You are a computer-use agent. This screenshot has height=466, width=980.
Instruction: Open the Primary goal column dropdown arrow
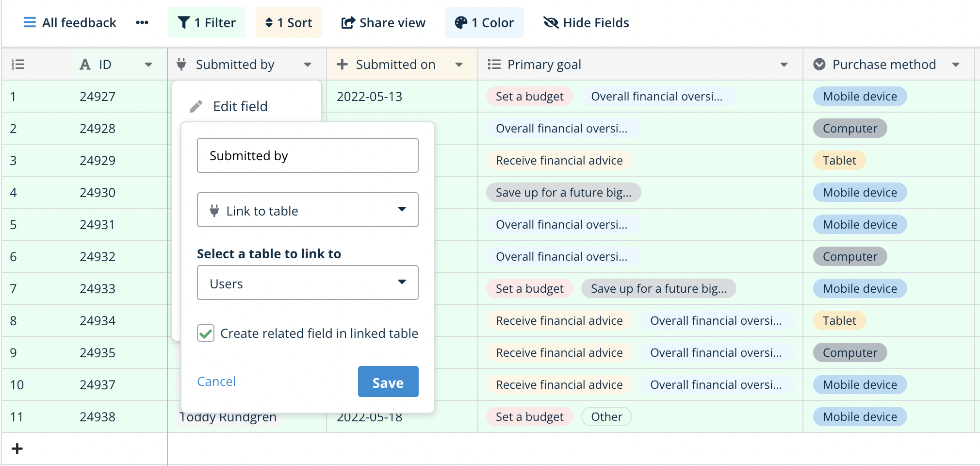coord(784,65)
